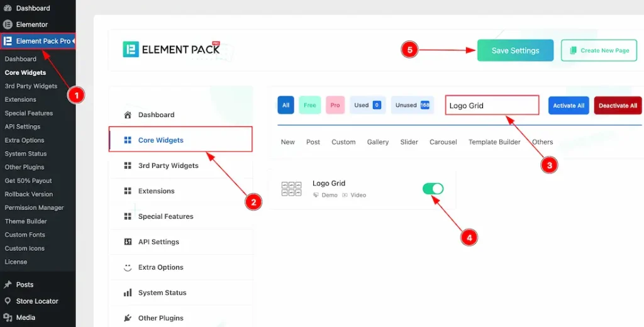
Task: Click the Media icon in sidebar
Action: [8, 318]
